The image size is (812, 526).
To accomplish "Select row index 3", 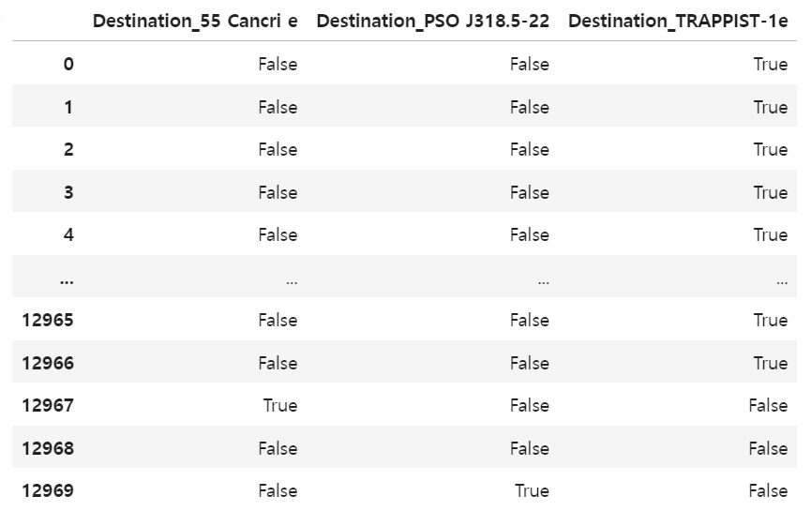I will 68,192.
